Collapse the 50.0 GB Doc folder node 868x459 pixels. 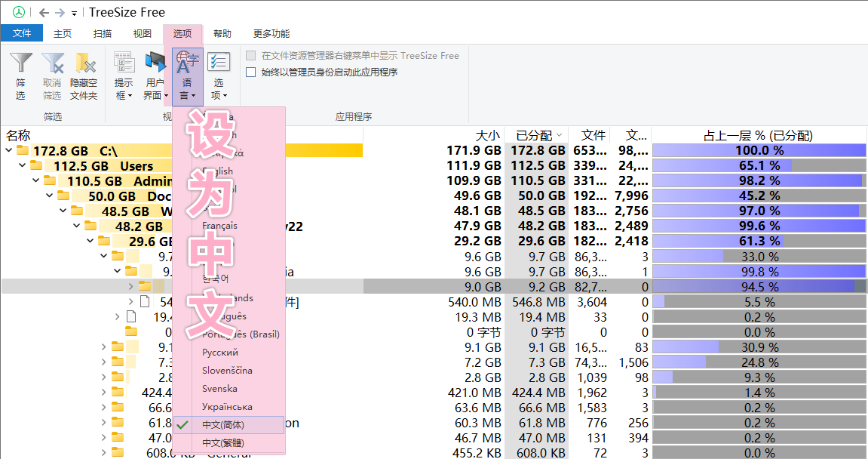coord(49,195)
